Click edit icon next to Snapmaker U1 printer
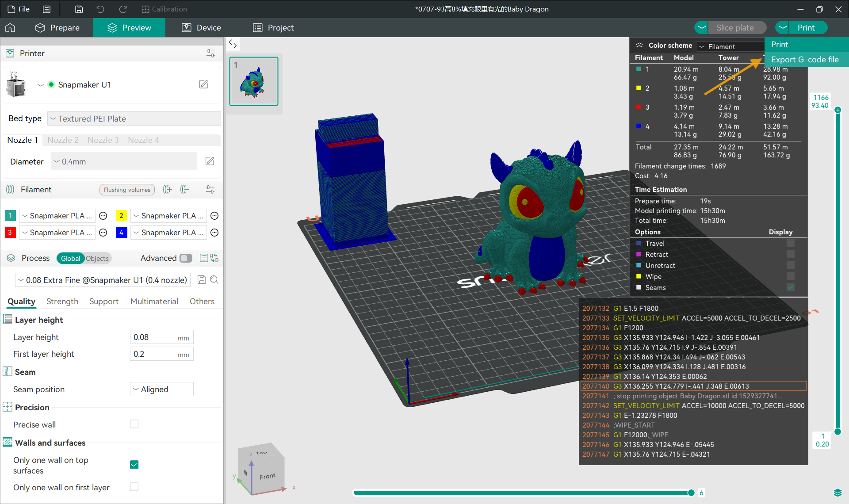 [x=203, y=84]
